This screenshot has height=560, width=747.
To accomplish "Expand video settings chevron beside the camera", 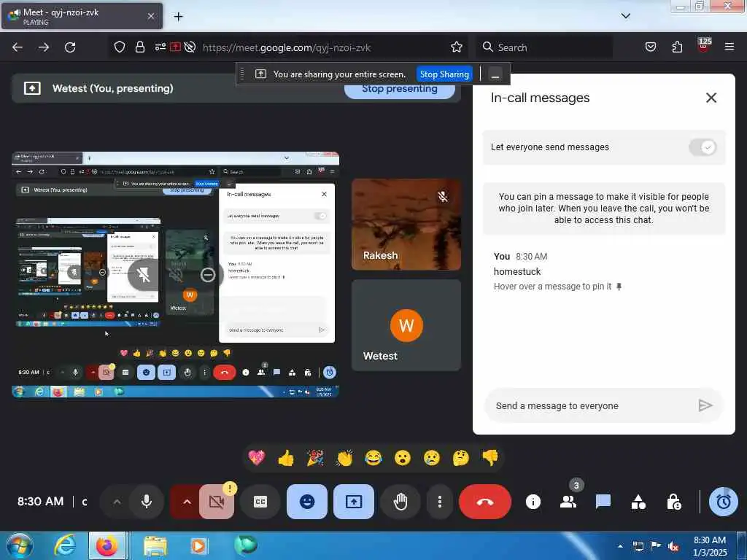I will point(186,502).
